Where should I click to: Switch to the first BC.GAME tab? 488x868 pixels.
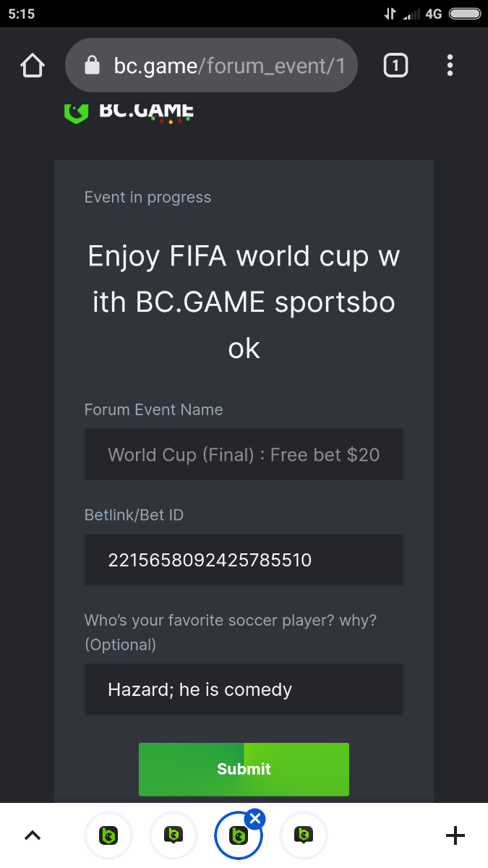(108, 836)
